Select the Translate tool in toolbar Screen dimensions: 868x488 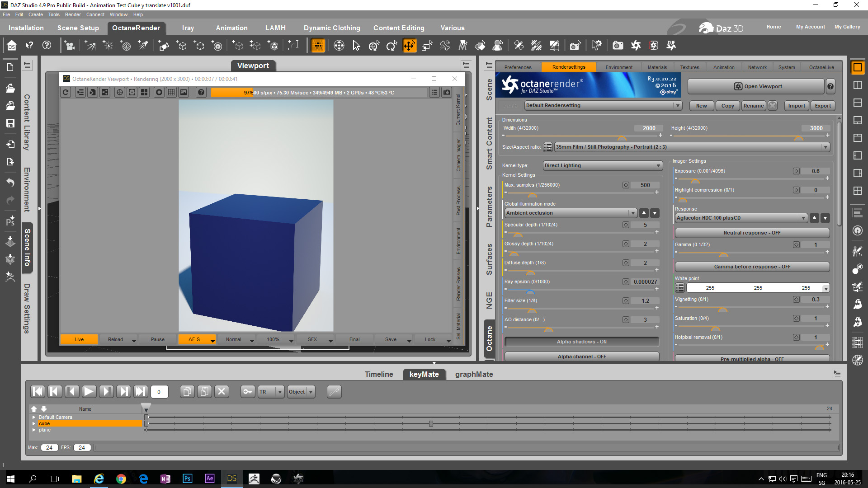[x=409, y=45]
